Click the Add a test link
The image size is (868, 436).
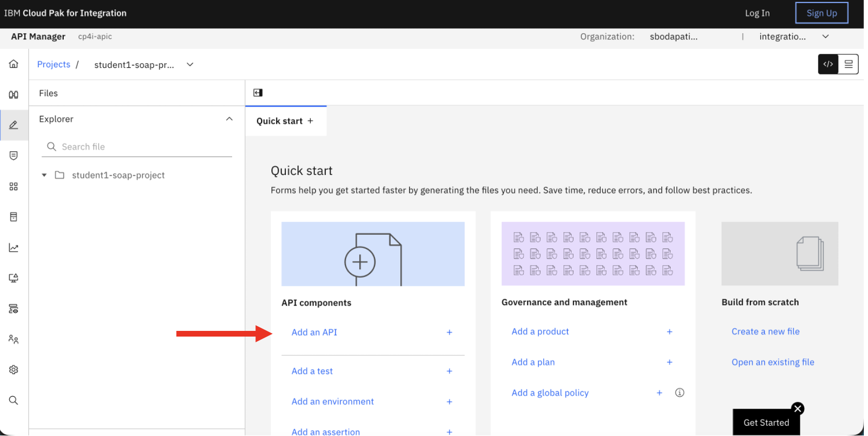pos(312,371)
